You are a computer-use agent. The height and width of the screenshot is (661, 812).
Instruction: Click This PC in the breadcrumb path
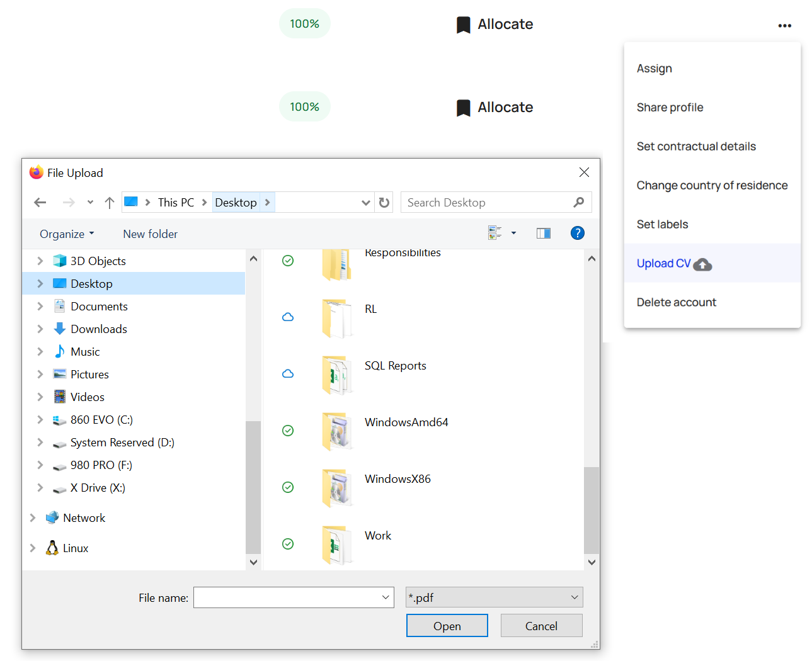176,203
